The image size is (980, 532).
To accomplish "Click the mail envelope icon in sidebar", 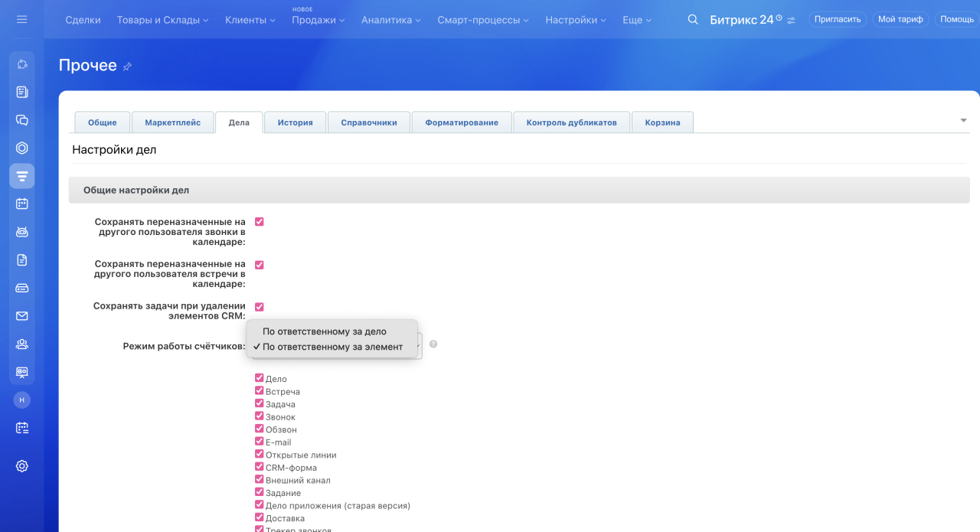I will point(22,316).
